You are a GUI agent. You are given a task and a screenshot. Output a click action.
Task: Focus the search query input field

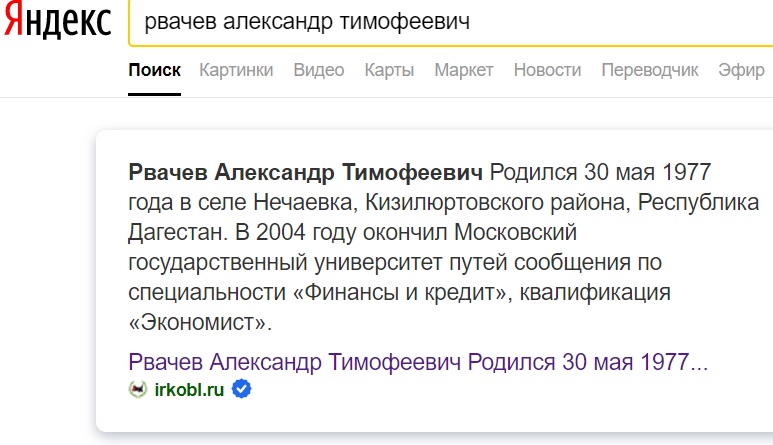coord(450,22)
